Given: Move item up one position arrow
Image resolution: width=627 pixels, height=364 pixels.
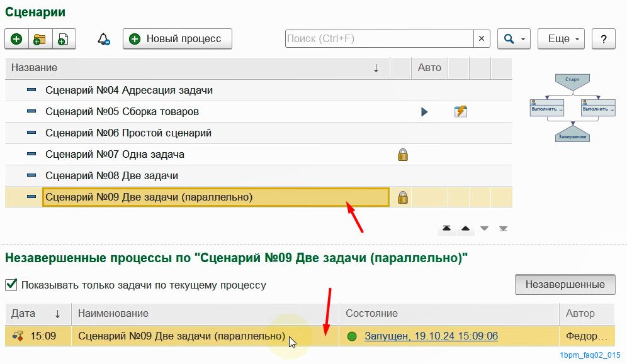Looking at the screenshot, I should pos(465,228).
